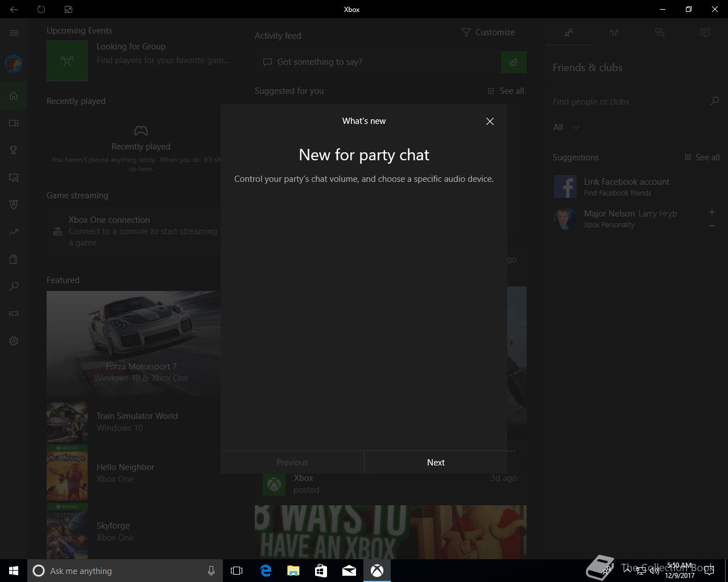
Task: Open Store bag icon in sidebar
Action: (14, 259)
